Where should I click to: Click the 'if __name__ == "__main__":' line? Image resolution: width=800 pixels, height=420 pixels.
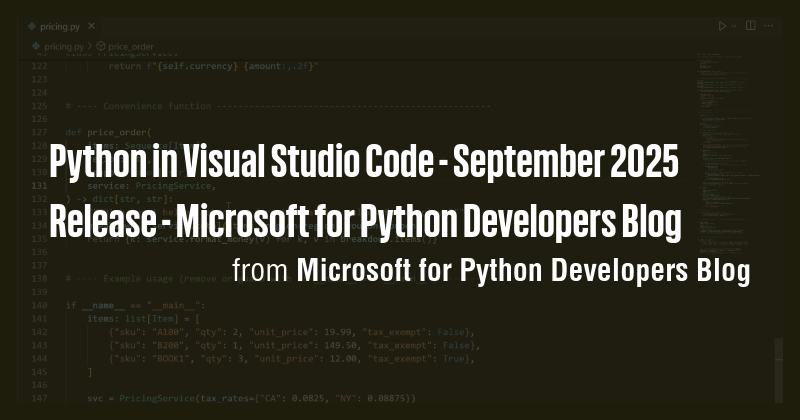(135, 305)
